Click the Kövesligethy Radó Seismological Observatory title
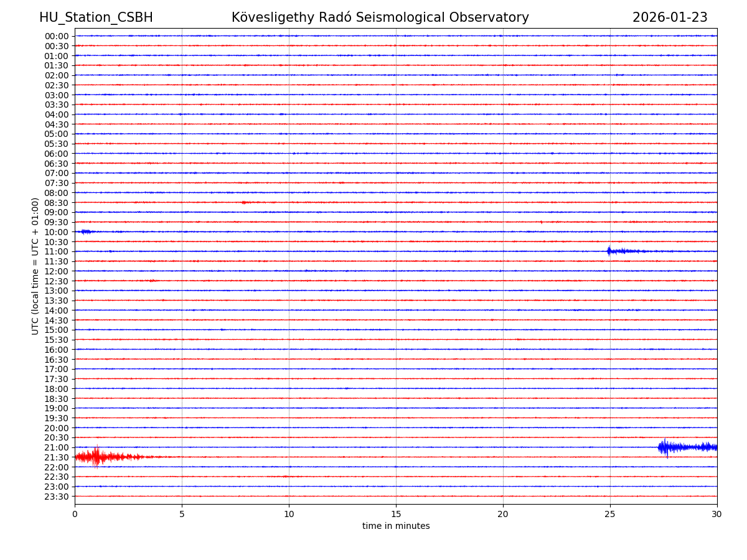 point(380,18)
